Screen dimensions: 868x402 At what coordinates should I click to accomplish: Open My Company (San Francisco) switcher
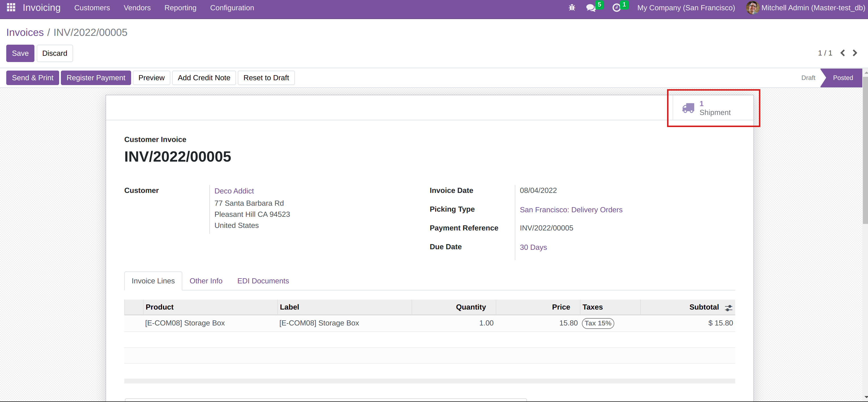(686, 8)
